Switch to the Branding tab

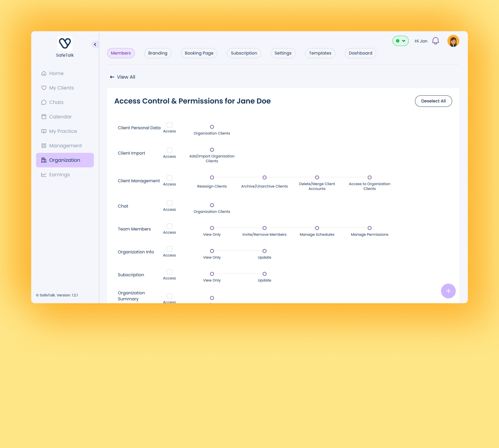pos(158,53)
